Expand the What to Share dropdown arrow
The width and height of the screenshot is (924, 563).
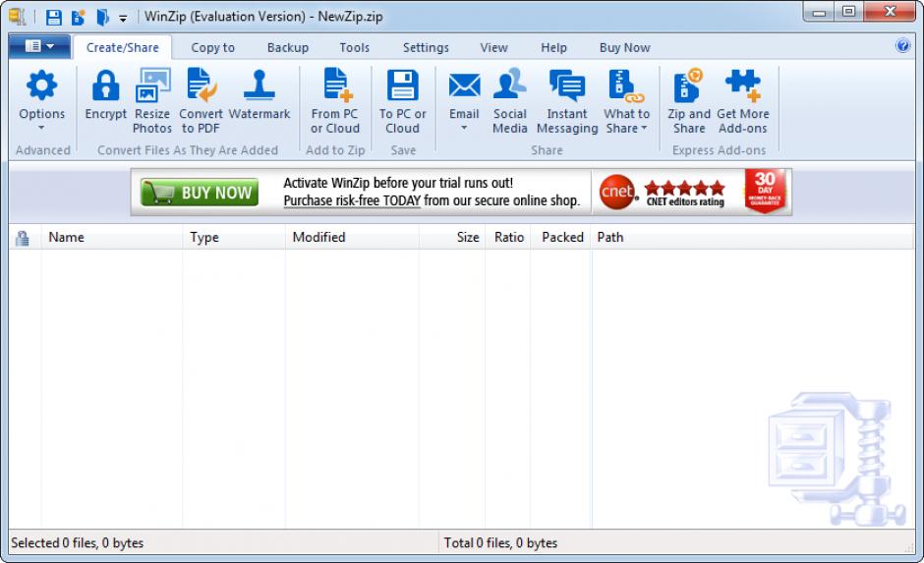pos(644,128)
